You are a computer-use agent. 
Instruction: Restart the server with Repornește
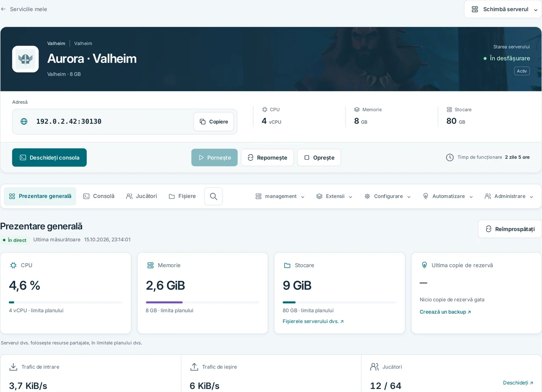click(x=267, y=157)
